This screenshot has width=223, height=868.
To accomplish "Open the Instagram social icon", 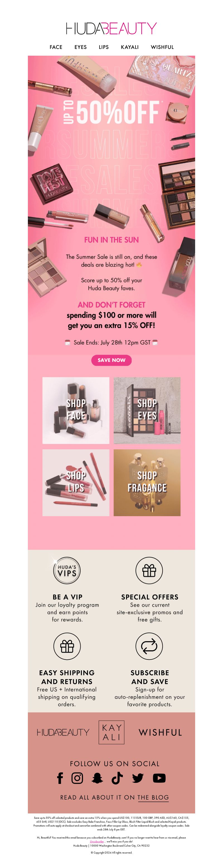I will click(x=77, y=778).
